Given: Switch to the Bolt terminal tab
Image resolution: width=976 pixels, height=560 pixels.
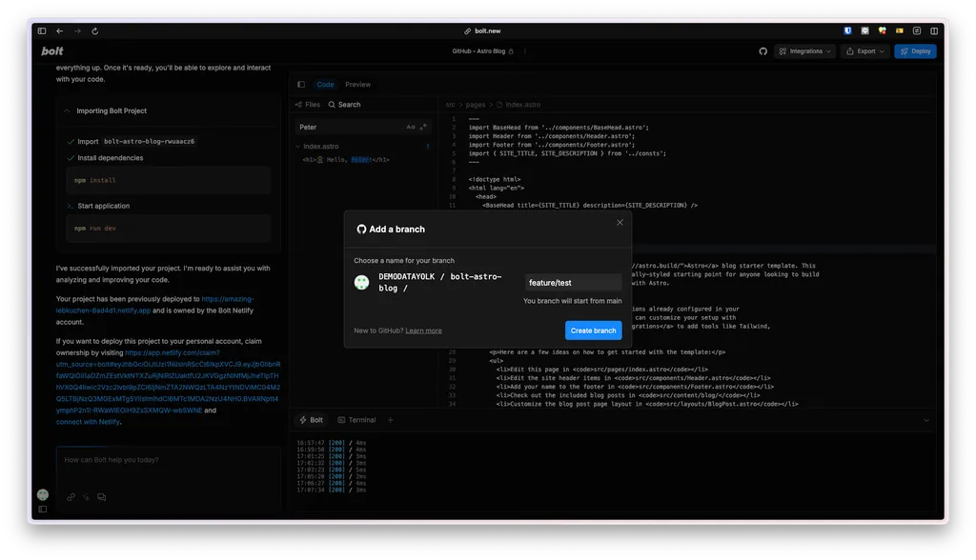Looking at the screenshot, I should coord(312,420).
